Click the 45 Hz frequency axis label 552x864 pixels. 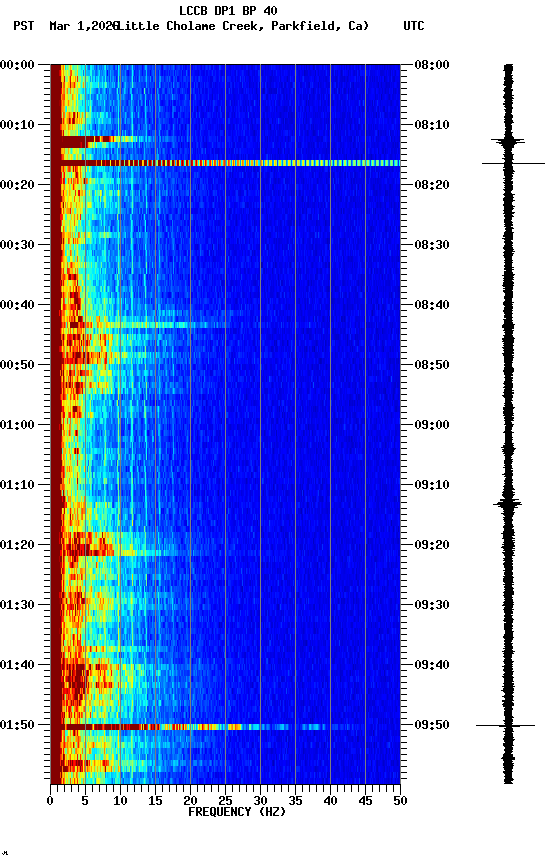coord(365,801)
